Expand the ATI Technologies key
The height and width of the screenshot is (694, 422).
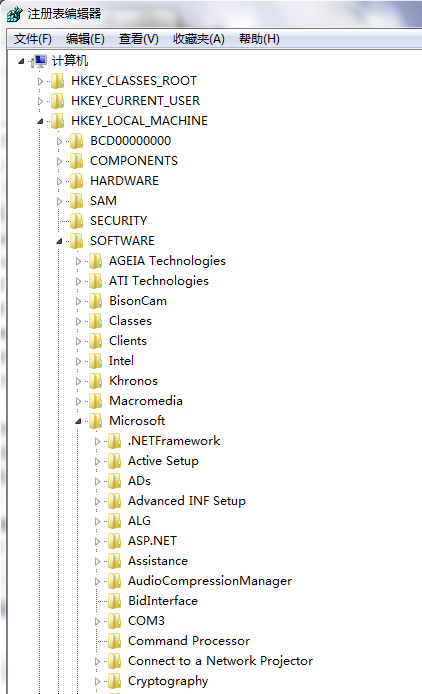pyautogui.click(x=78, y=281)
